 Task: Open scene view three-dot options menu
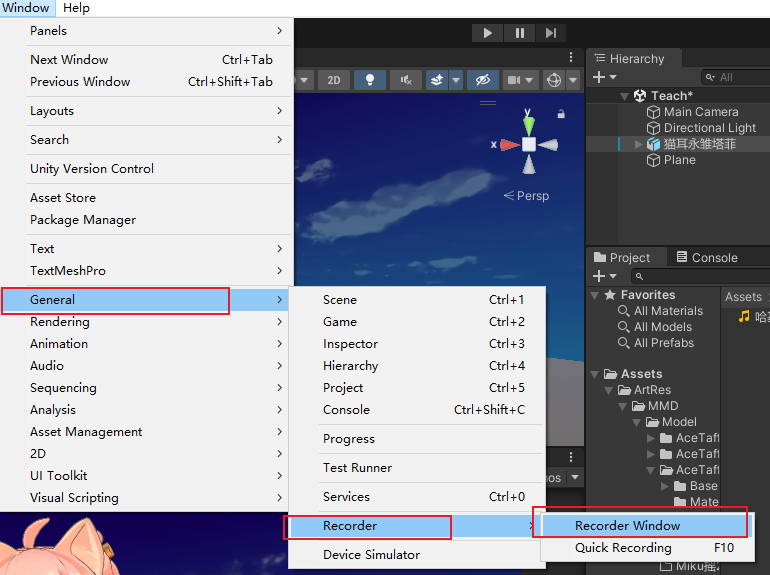[571, 57]
